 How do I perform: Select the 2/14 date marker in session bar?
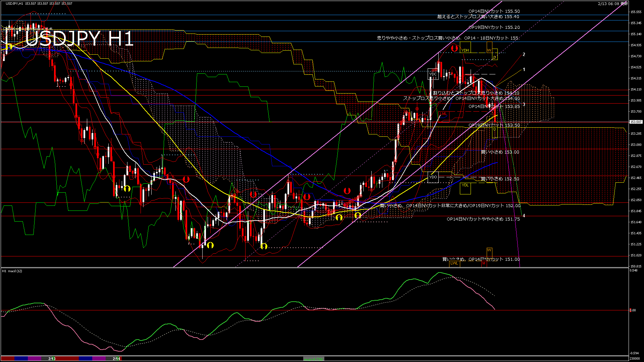click(116, 359)
